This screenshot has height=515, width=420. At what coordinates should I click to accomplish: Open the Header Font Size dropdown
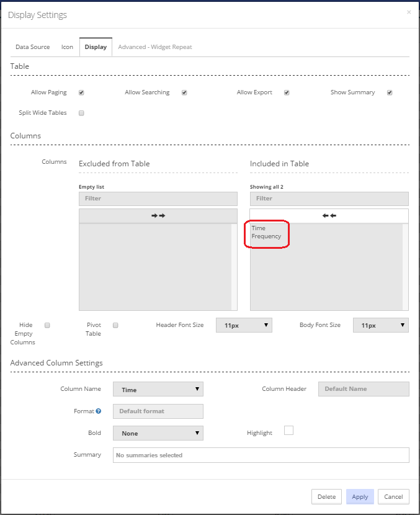pyautogui.click(x=244, y=325)
